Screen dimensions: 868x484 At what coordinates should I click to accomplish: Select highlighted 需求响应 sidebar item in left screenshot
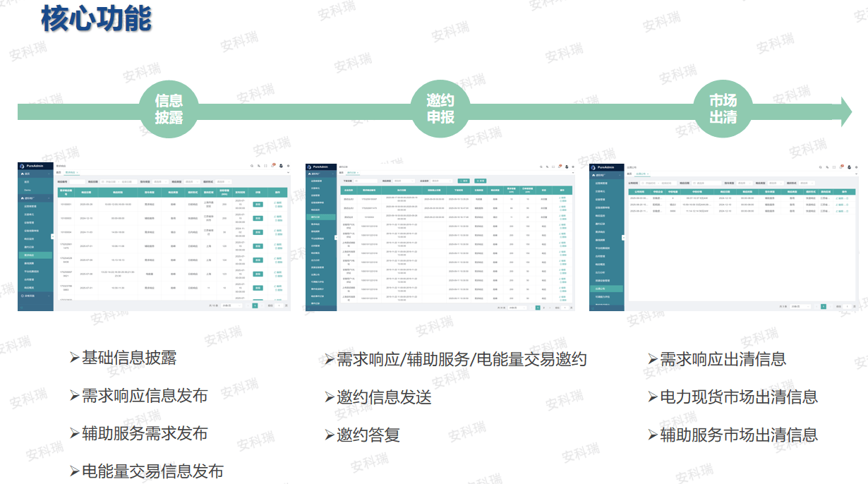coord(35,255)
